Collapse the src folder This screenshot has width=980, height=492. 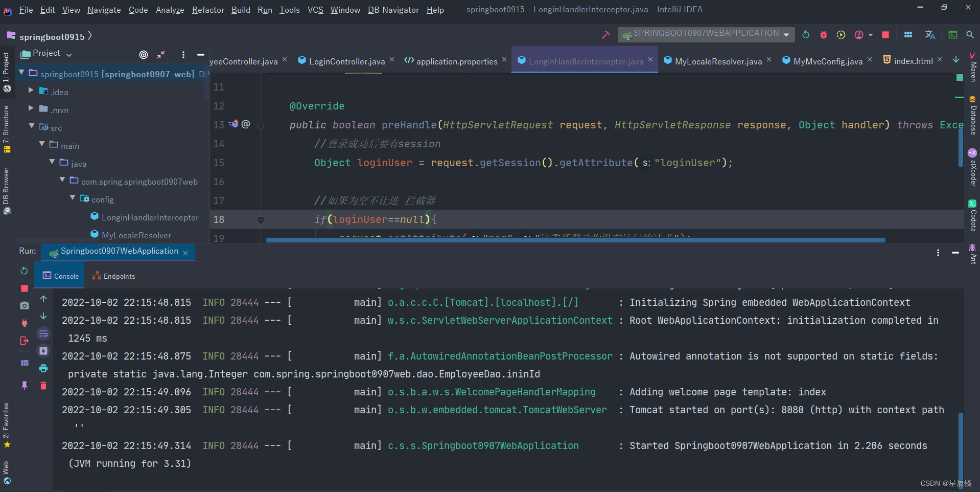click(32, 126)
